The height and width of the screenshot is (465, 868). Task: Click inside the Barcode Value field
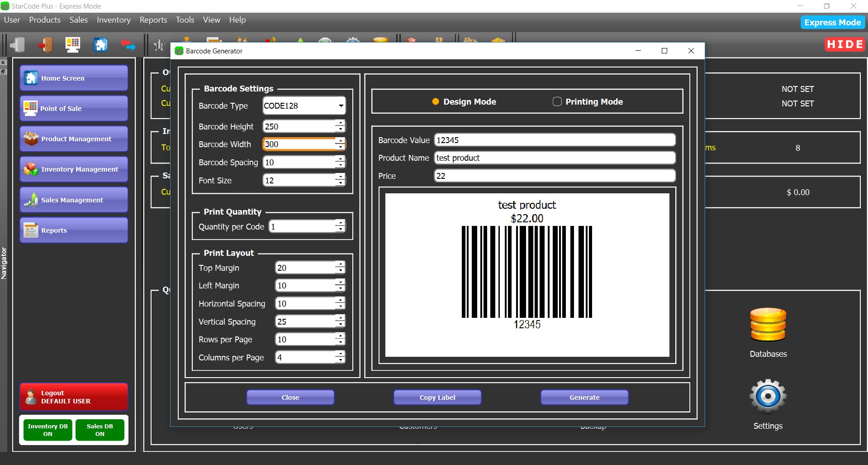554,140
